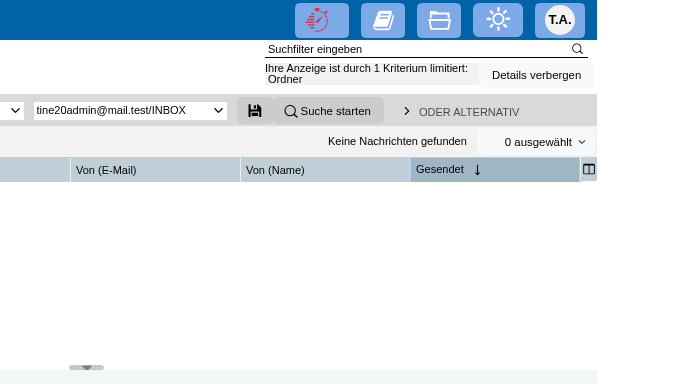Click Details verbergen button
Viewport: 683px width, 384px height.
coord(536,75)
